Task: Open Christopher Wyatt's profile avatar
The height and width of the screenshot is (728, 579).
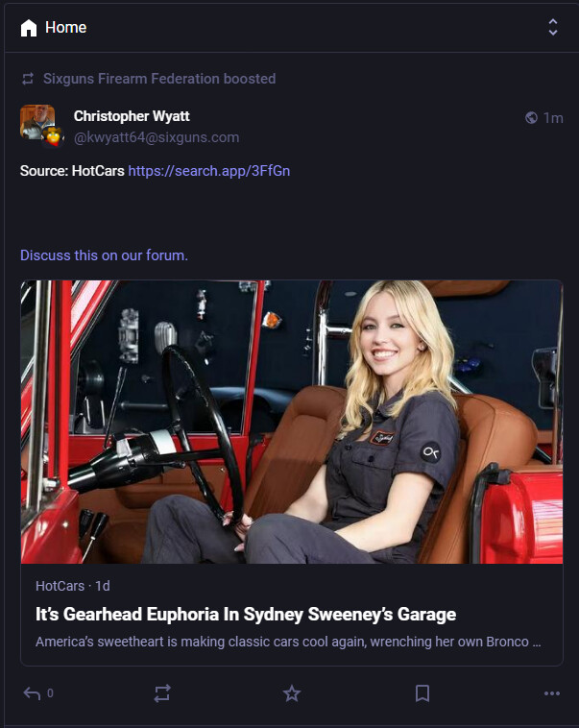Action: tap(37, 122)
